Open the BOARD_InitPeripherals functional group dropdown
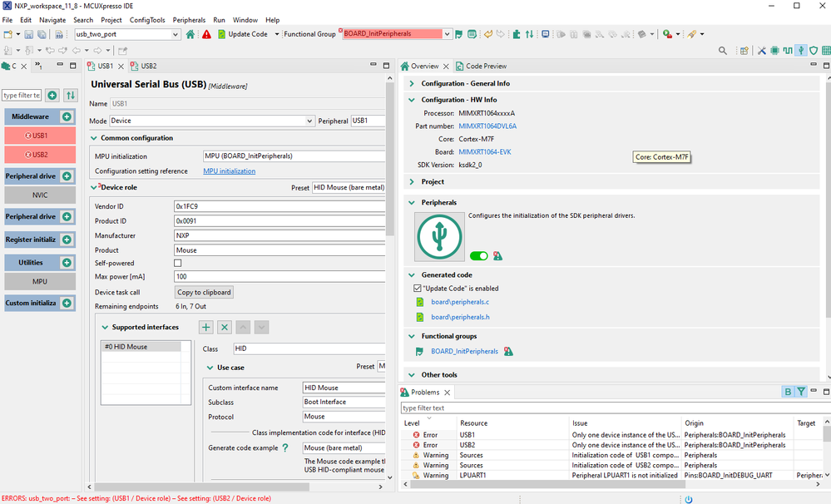Image resolution: width=831 pixels, height=504 pixels. click(x=447, y=34)
